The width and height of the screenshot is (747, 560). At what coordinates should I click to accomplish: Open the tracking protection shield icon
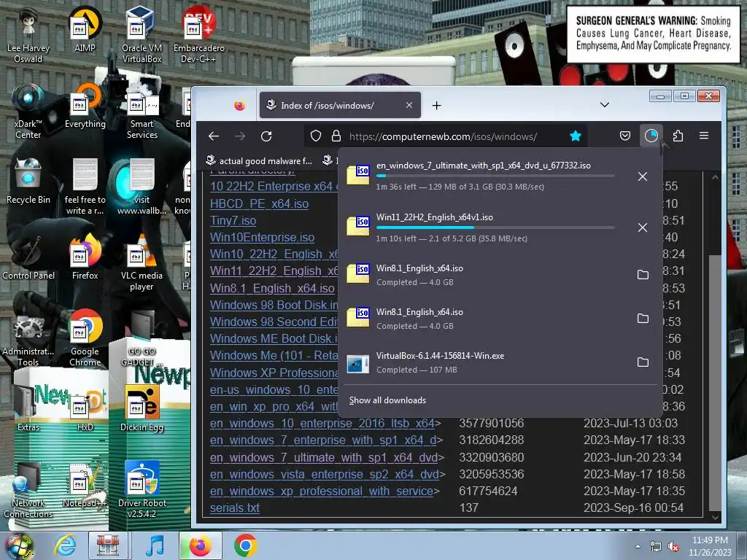pyautogui.click(x=316, y=136)
